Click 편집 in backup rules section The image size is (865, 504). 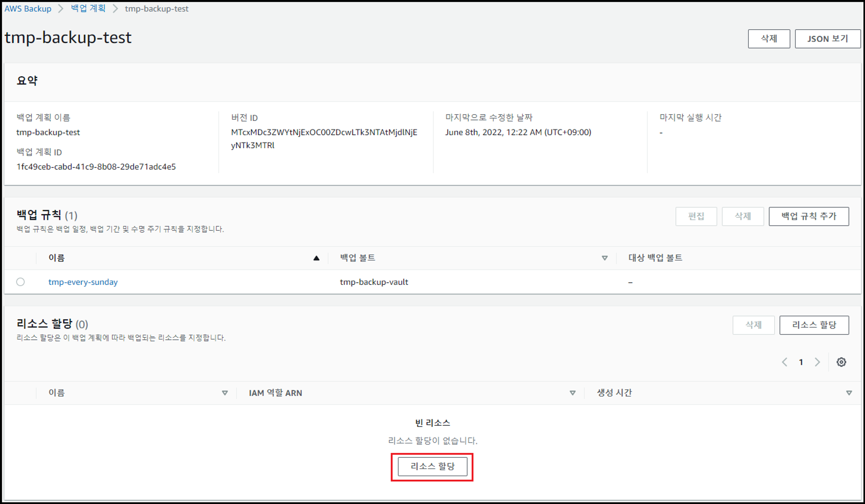[696, 216]
